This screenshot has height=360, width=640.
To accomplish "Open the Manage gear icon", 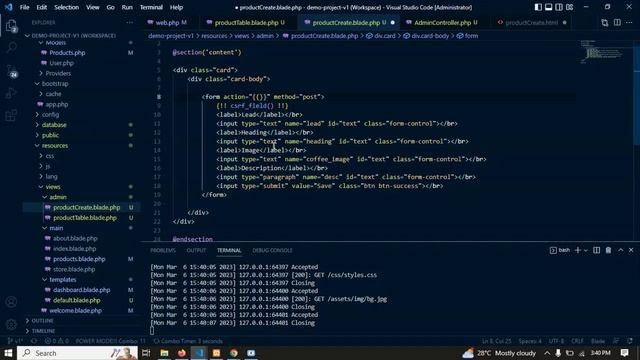I will 11,324.
